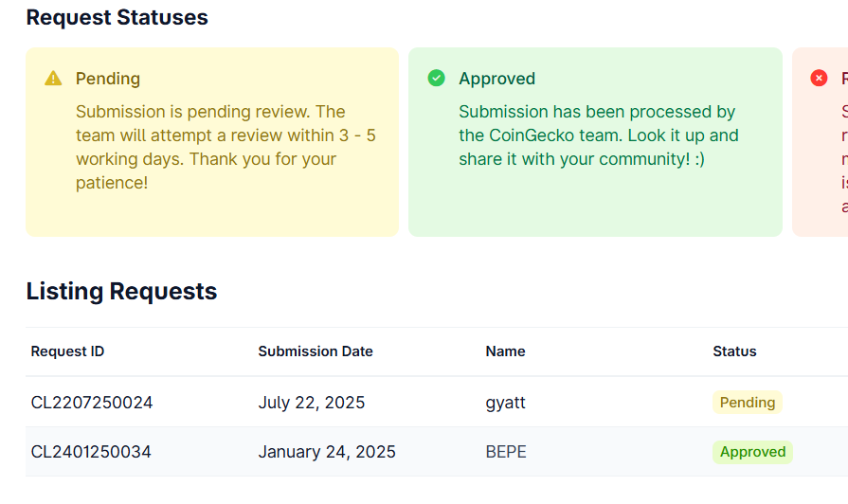Click the Submission Date column header
Screen dimensions: 848x504
coord(316,351)
